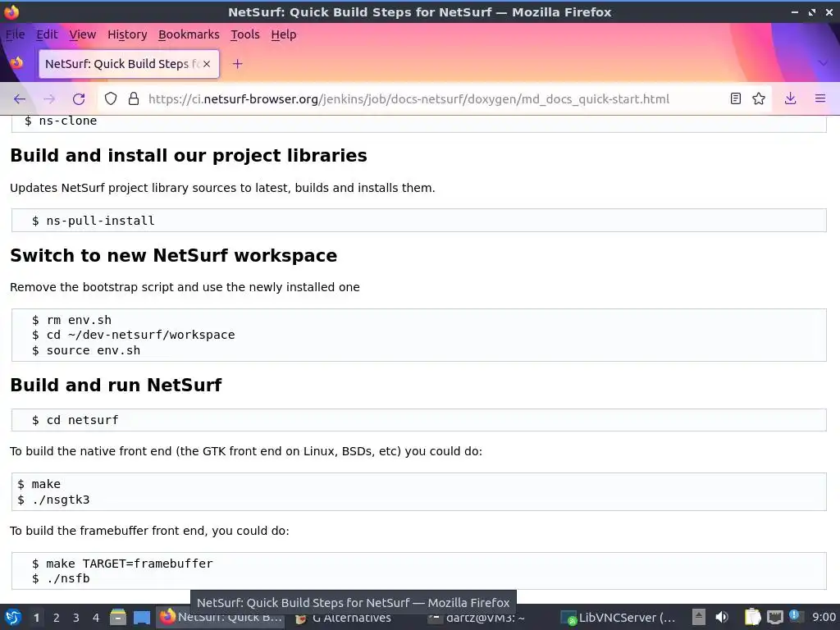
Task: Open the Firefox hamburger application menu
Action: point(820,98)
